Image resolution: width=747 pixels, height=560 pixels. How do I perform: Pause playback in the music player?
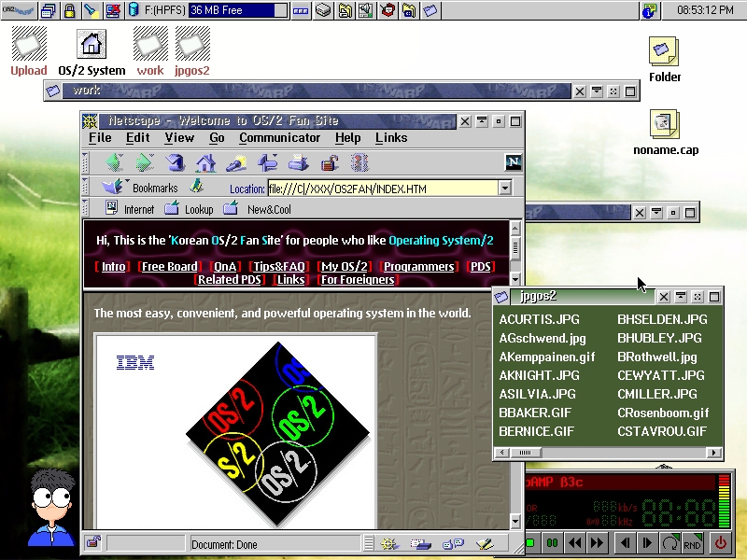tap(552, 543)
